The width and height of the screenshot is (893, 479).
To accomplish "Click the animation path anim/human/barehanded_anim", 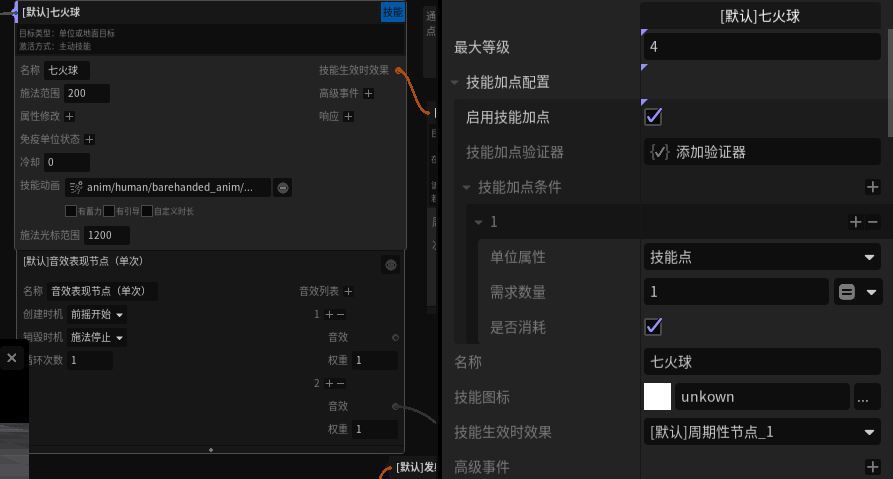I will [x=170, y=187].
